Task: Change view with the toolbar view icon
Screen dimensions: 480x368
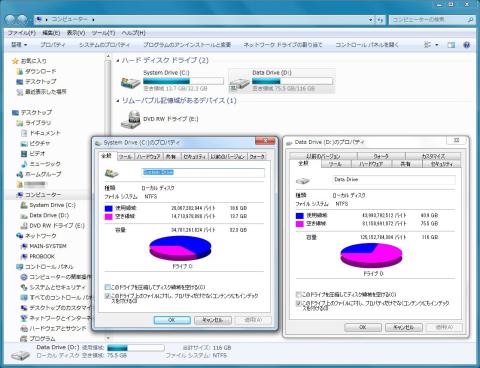Action: click(428, 45)
